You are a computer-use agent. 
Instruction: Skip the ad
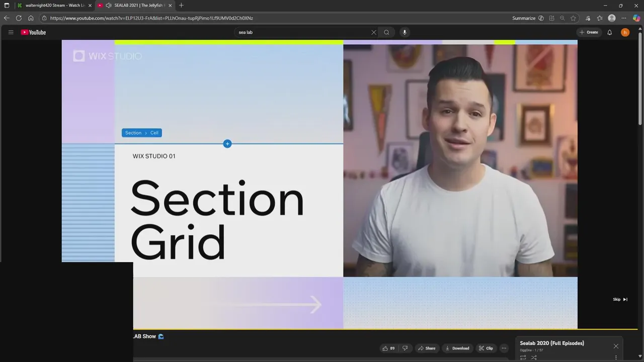(620, 299)
